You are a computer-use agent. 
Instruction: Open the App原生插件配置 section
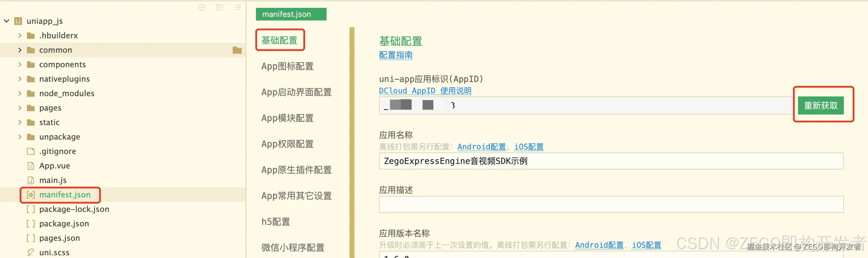click(x=296, y=170)
